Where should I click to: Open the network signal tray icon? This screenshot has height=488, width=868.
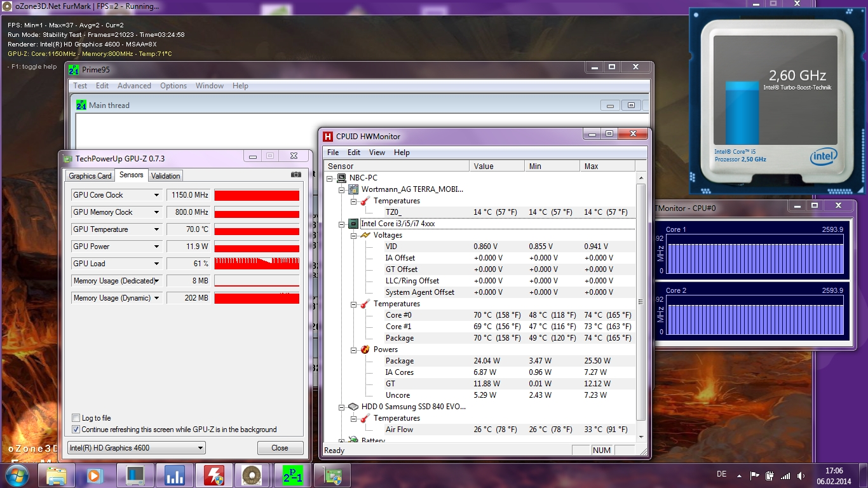(x=785, y=475)
